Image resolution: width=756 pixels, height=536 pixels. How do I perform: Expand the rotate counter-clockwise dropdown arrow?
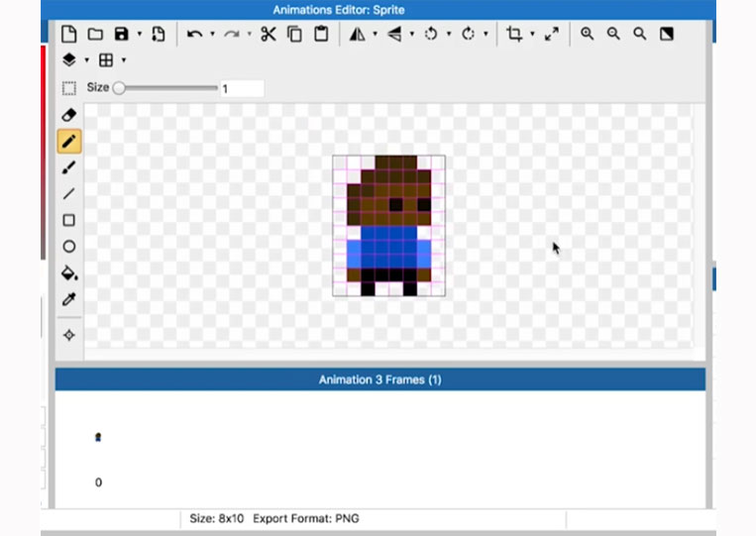(x=449, y=35)
